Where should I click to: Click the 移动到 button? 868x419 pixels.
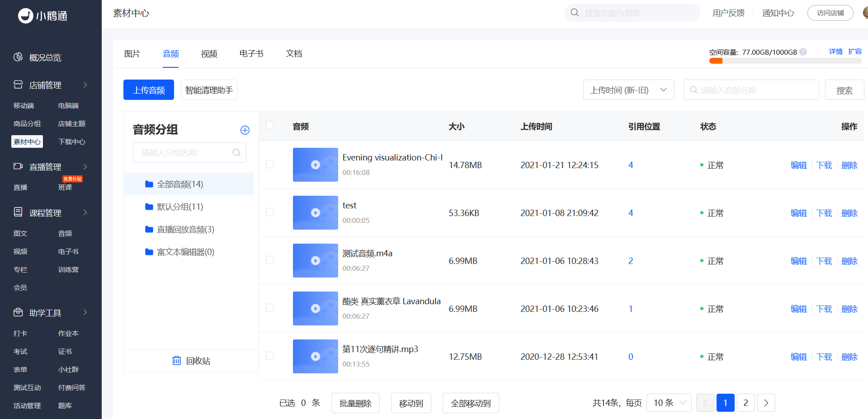tap(411, 403)
